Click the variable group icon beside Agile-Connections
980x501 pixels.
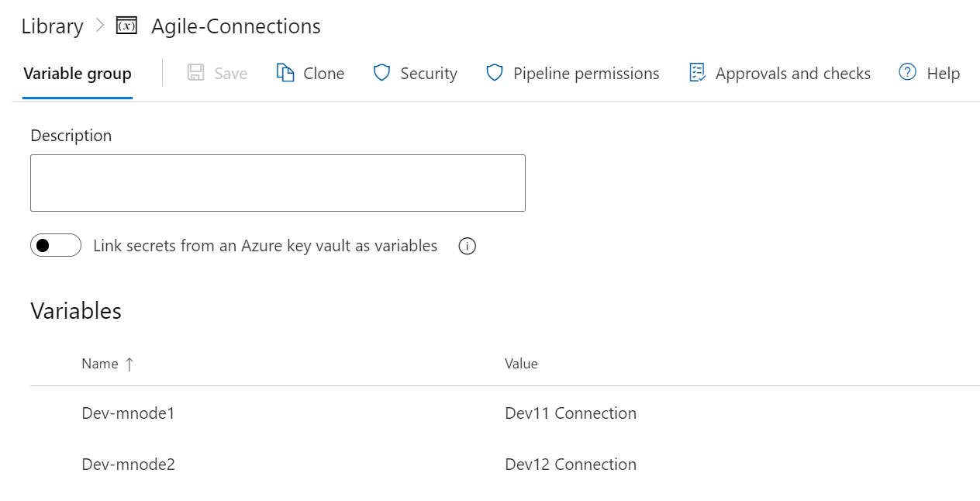[x=126, y=26]
